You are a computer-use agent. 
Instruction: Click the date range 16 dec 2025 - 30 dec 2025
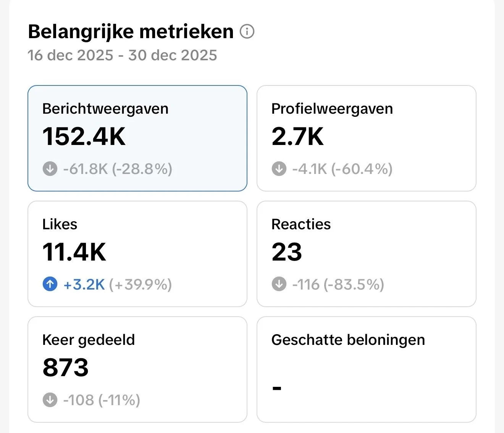pyautogui.click(x=122, y=55)
